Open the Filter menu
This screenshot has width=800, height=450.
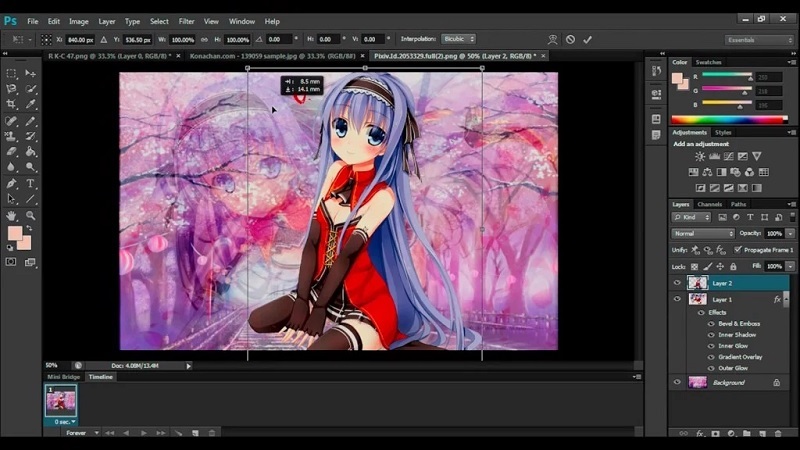tap(186, 21)
